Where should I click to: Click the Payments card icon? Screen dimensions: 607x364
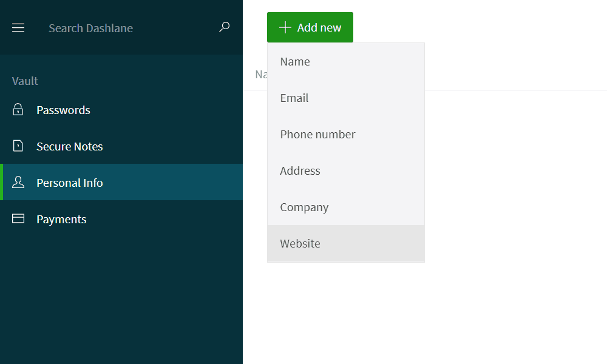pyautogui.click(x=18, y=218)
